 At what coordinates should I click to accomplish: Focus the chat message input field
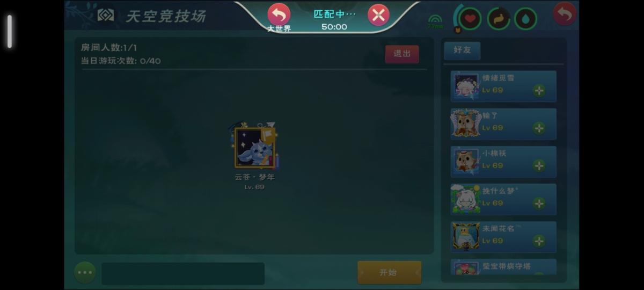(183, 273)
